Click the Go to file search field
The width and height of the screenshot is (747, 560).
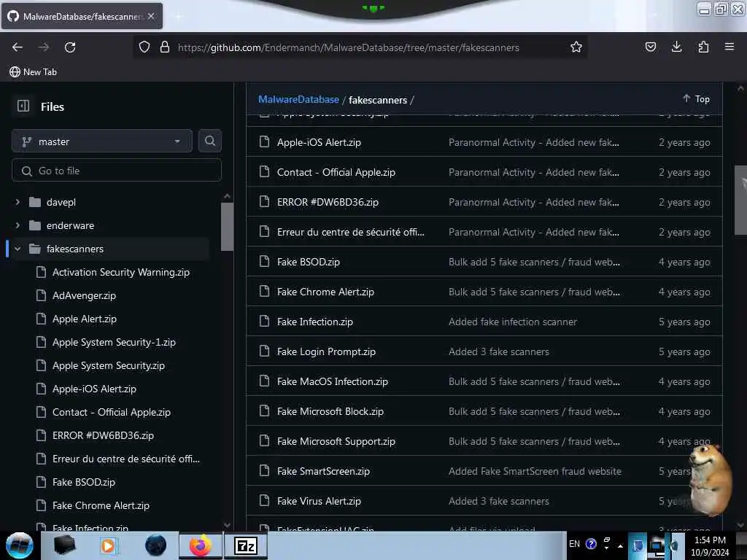coord(117,171)
